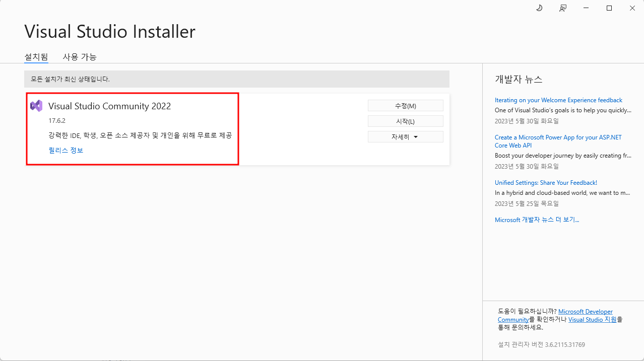Click the 개발자 뉴스 heading

coord(519,80)
